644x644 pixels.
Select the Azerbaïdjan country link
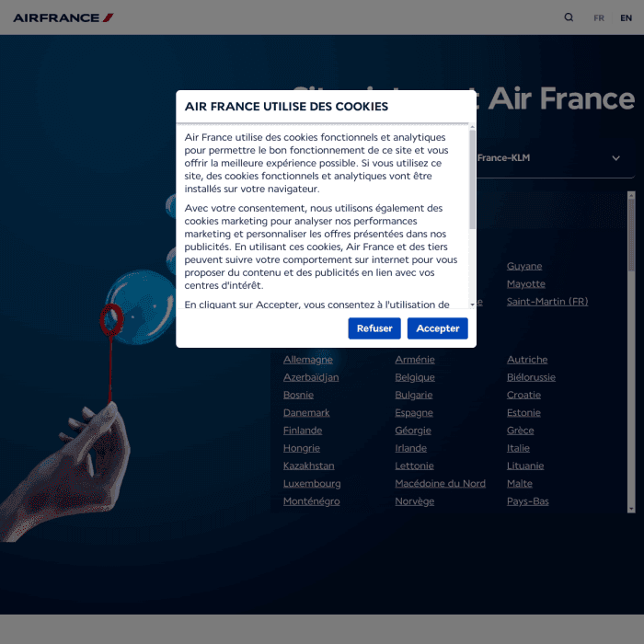coord(311,377)
